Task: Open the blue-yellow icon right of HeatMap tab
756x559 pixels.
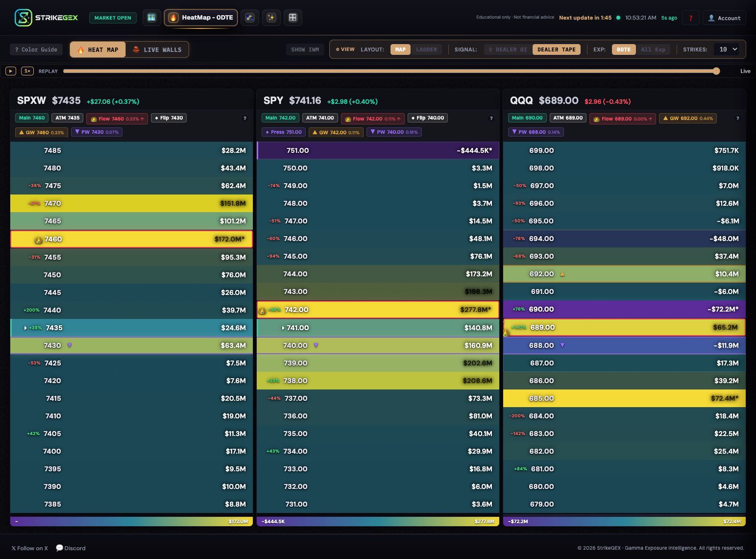Action: point(250,18)
